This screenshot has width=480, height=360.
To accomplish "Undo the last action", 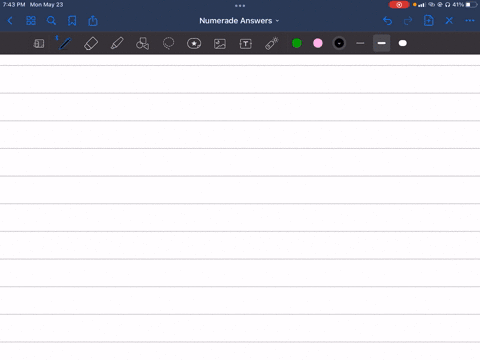I will tap(387, 21).
